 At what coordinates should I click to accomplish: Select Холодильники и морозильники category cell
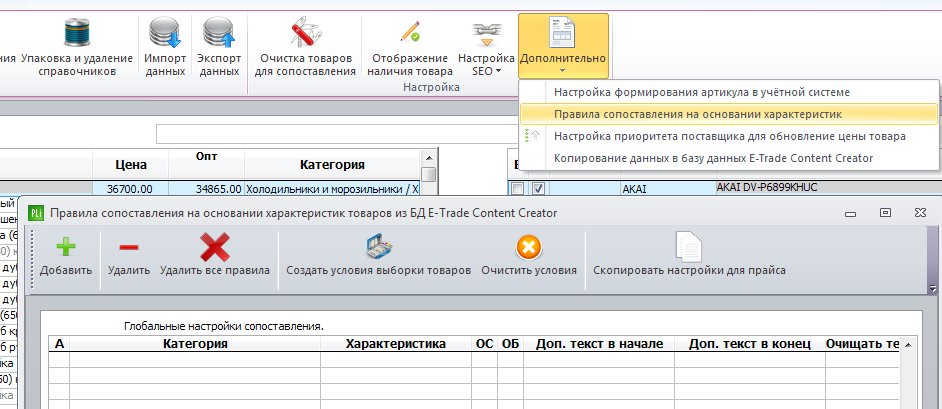(332, 189)
